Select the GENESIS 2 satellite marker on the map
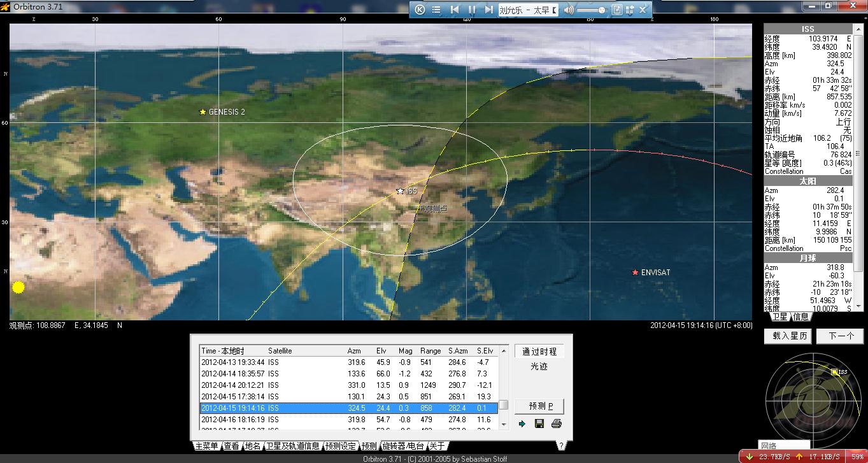 click(203, 112)
